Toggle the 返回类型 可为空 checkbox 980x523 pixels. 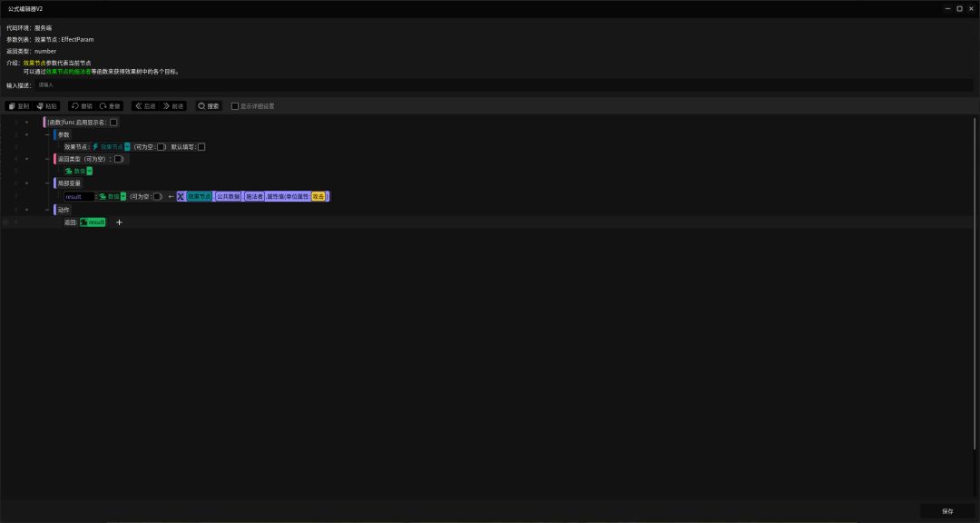coord(118,159)
